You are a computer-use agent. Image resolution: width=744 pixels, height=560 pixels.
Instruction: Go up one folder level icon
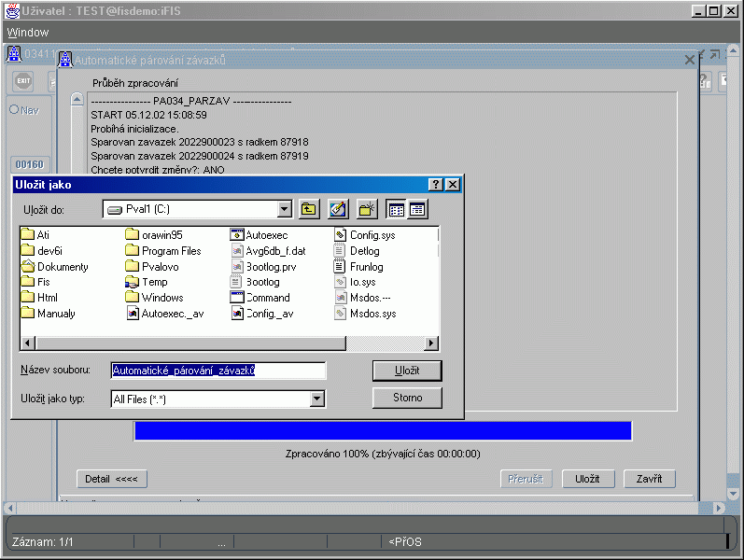click(x=309, y=209)
